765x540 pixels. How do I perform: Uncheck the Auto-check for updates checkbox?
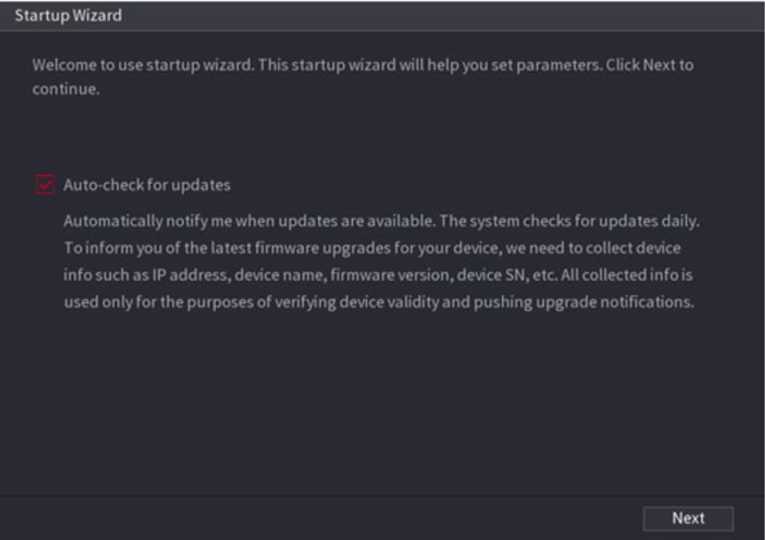coord(45,185)
